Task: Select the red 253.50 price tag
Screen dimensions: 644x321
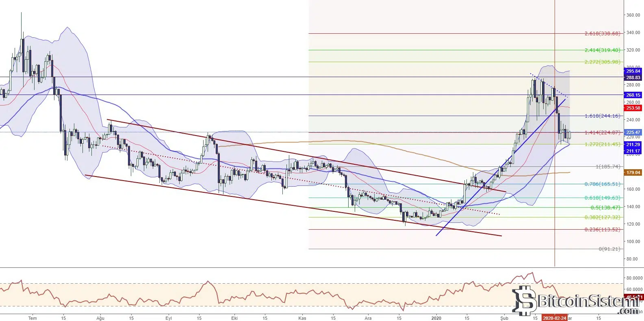Action: 633,108
